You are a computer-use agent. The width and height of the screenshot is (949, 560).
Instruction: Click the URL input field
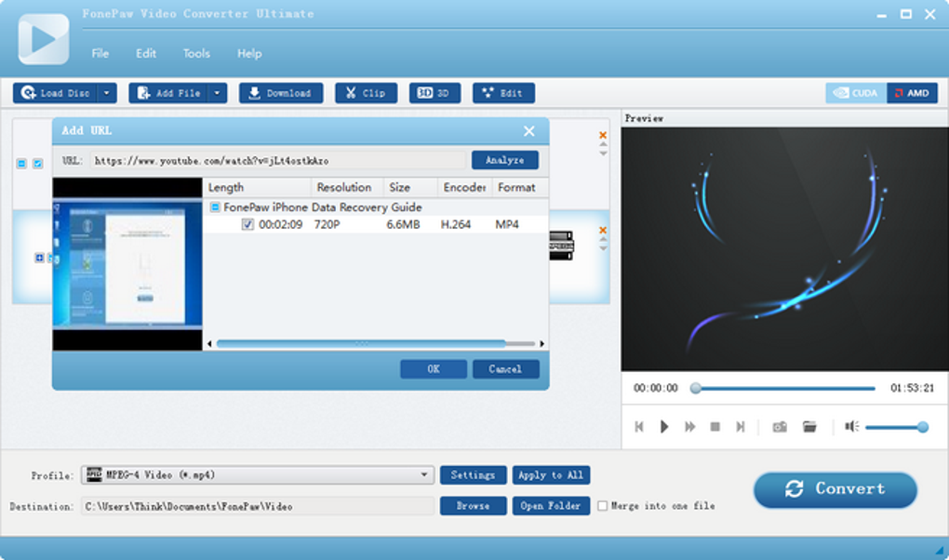[x=278, y=160]
